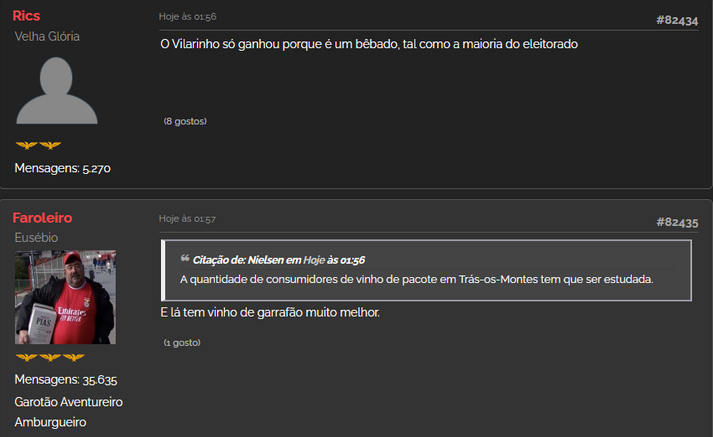The width and height of the screenshot is (713, 437).
Task: Open Rics user profile link
Action: (x=26, y=16)
